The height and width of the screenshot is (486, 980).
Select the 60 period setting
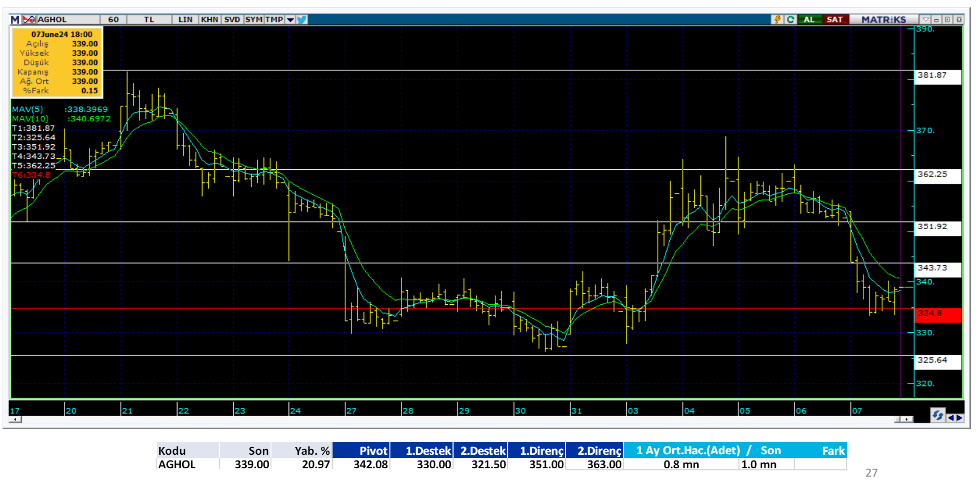(x=114, y=20)
